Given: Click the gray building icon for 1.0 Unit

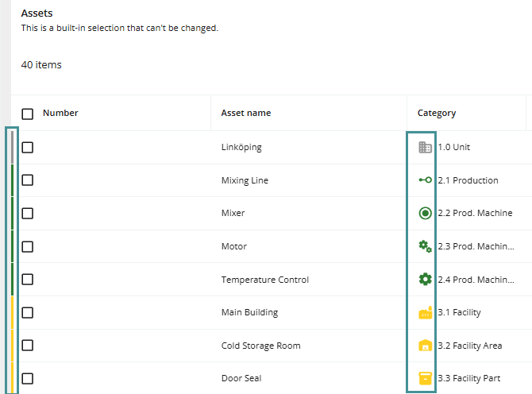Looking at the screenshot, I should coord(425,147).
